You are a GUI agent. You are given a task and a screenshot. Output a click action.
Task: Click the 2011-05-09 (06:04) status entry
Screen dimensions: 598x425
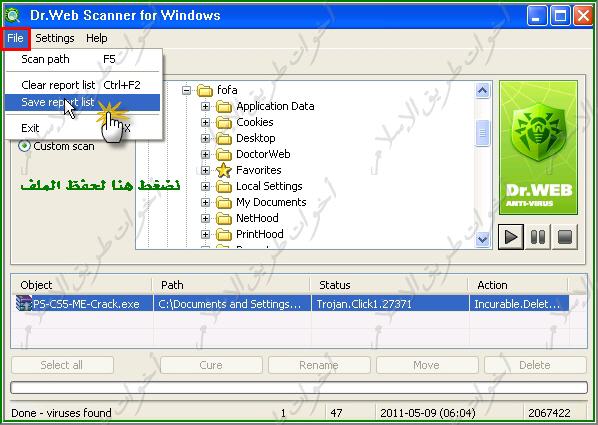pyautogui.click(x=428, y=413)
